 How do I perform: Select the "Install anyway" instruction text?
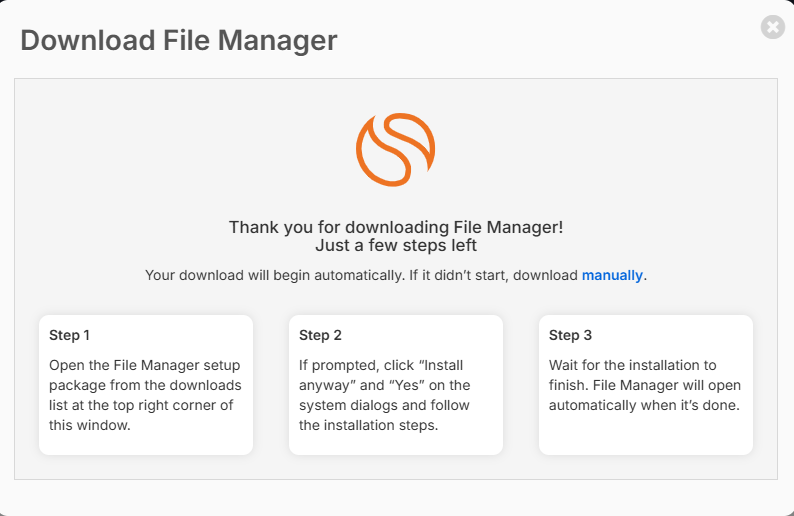coord(385,395)
